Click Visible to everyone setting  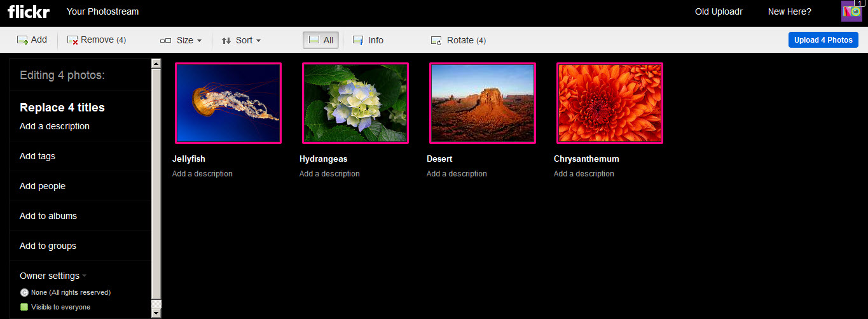(x=60, y=307)
